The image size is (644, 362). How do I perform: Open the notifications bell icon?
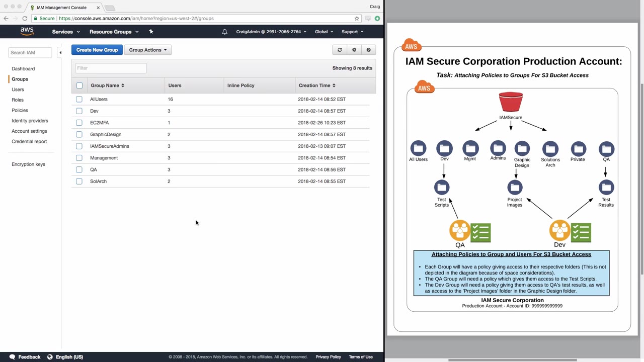coord(224,32)
